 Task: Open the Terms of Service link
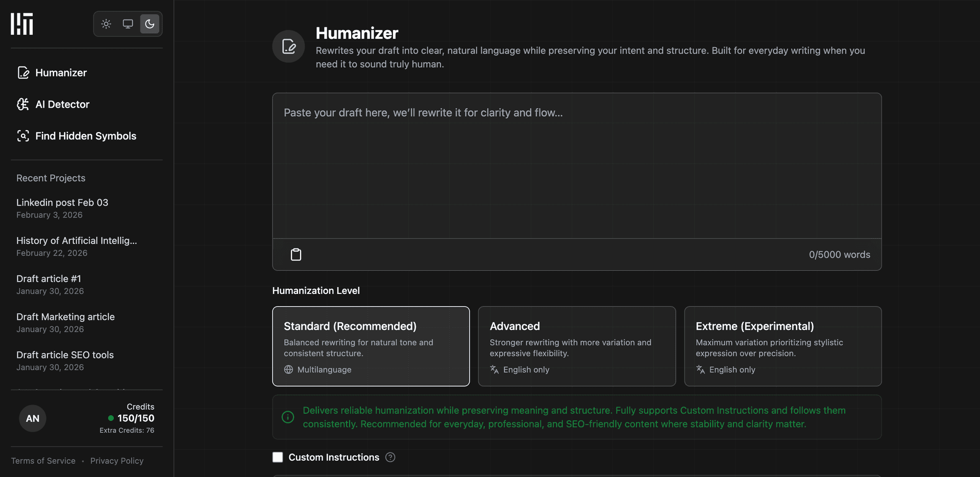43,461
